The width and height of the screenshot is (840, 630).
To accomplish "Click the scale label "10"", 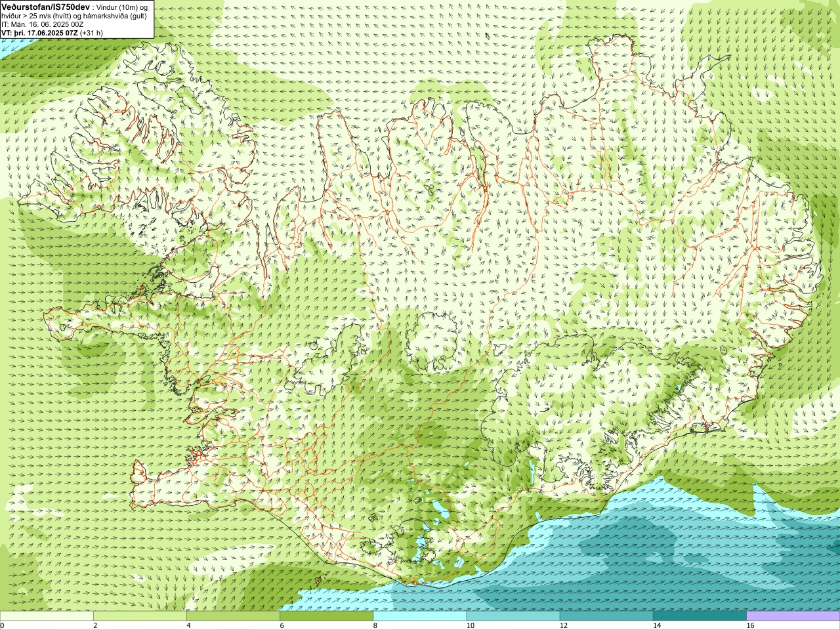I will 471,625.
